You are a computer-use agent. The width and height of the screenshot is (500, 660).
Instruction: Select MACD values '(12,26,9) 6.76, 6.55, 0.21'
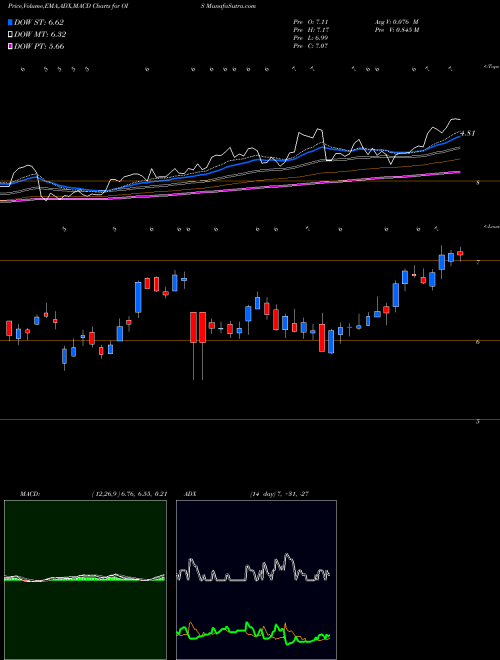(129, 494)
